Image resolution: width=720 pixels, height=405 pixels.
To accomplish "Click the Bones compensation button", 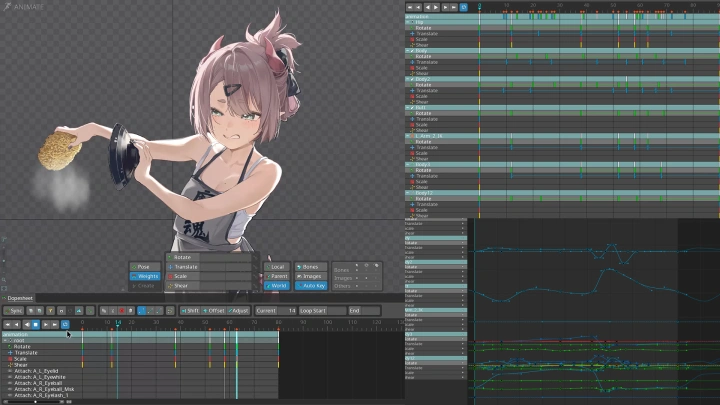I will (311, 267).
